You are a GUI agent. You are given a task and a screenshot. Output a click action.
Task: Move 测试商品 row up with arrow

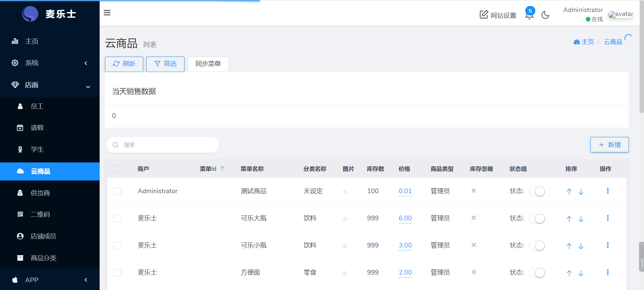point(569,192)
